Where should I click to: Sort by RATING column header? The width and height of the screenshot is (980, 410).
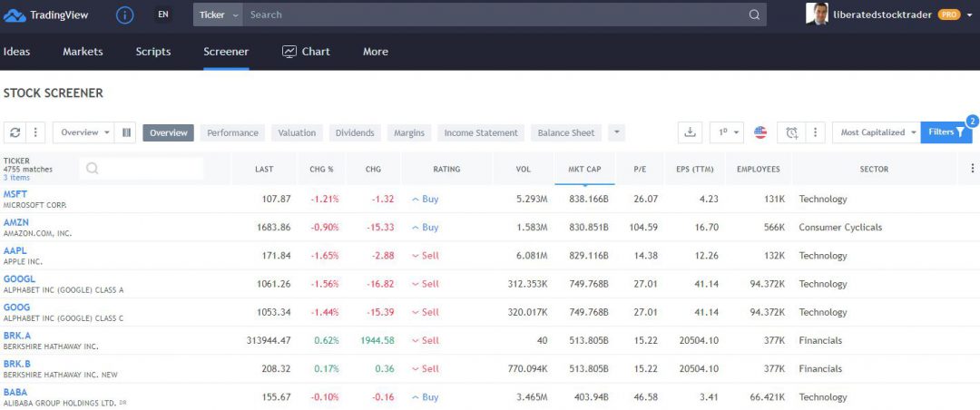[x=446, y=169]
